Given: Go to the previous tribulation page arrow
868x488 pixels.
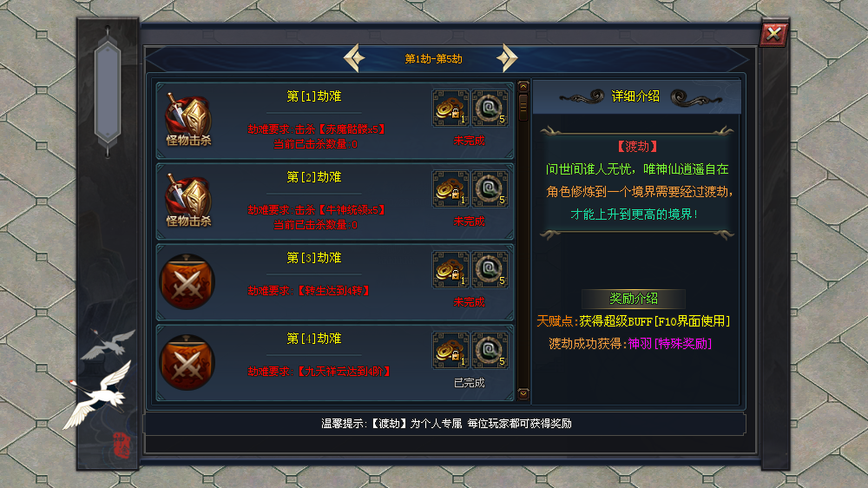Looking at the screenshot, I should point(354,58).
